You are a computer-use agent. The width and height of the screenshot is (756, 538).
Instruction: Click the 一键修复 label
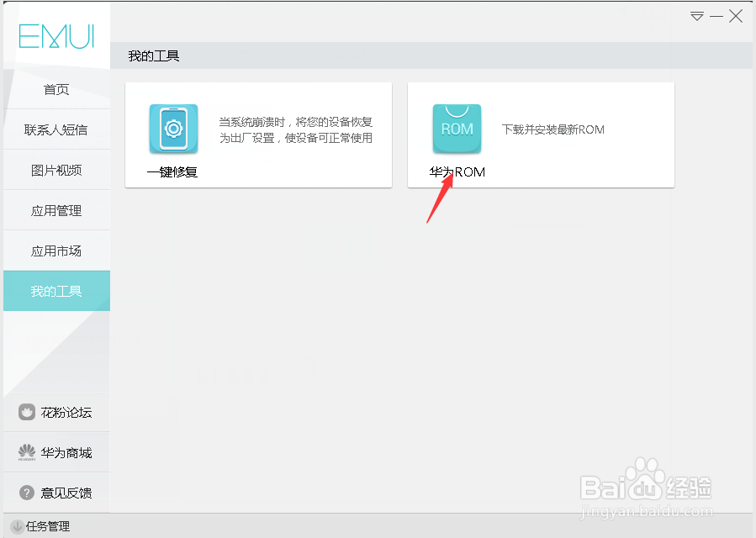click(172, 172)
